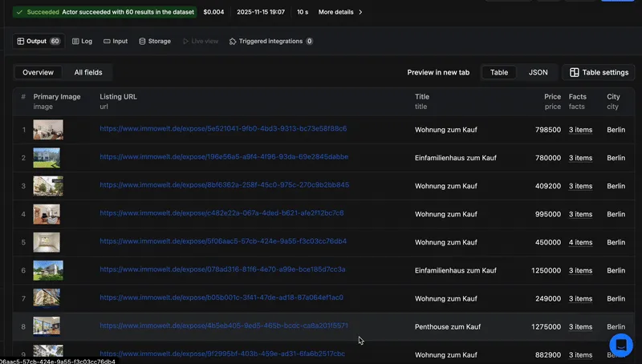Expand 4 items facts in row 5
Image resolution: width=642 pixels, height=364 pixels.
pyautogui.click(x=580, y=242)
